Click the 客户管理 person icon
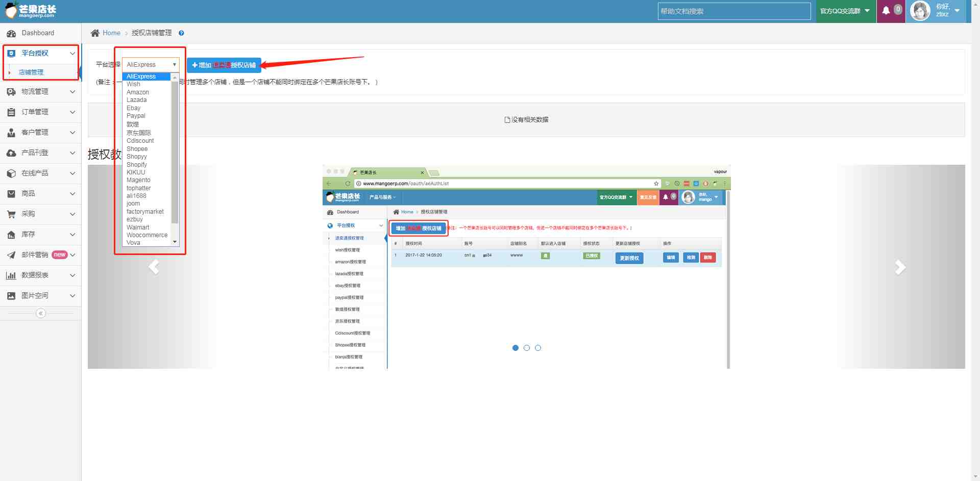Screen dimensions: 980x481 pos(11,133)
